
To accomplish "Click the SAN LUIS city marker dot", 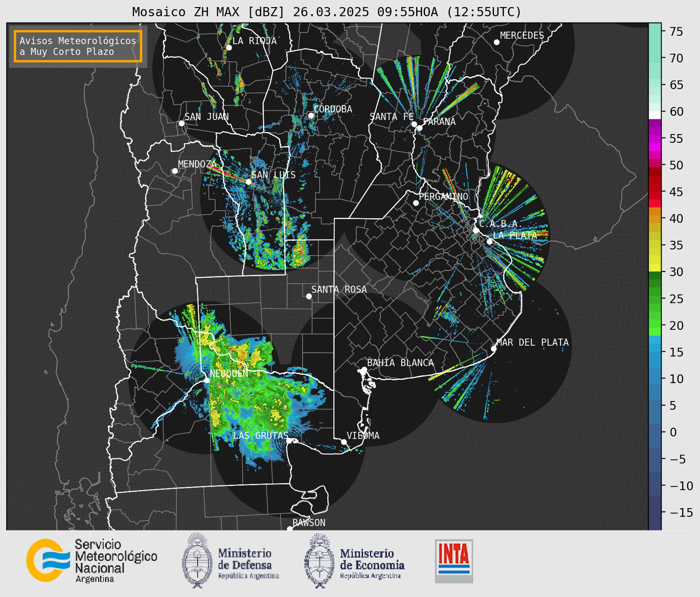I will [249, 181].
